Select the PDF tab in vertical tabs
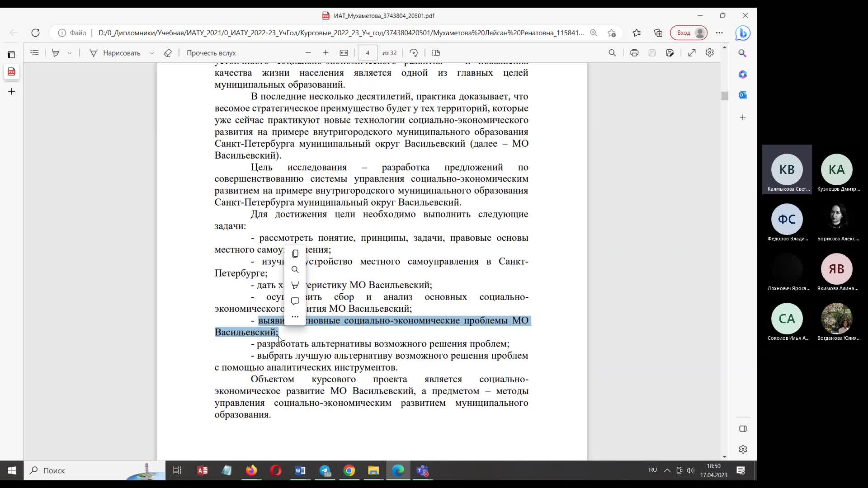Viewport: 868px width, 488px height. [x=11, y=71]
